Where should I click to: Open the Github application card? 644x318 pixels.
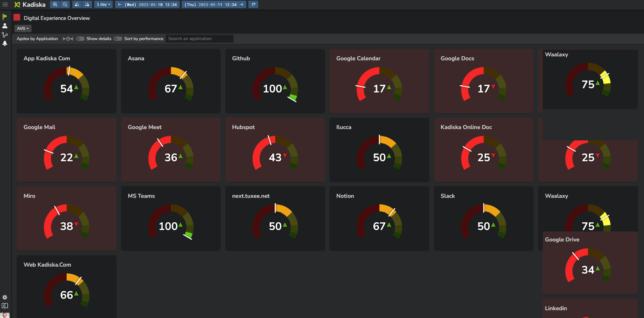point(275,81)
